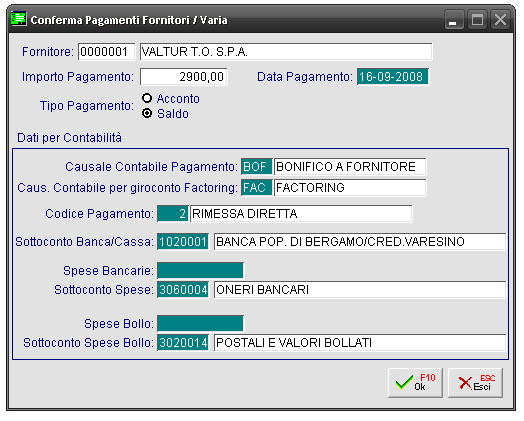Click the Esci red X button

[x=475, y=383]
